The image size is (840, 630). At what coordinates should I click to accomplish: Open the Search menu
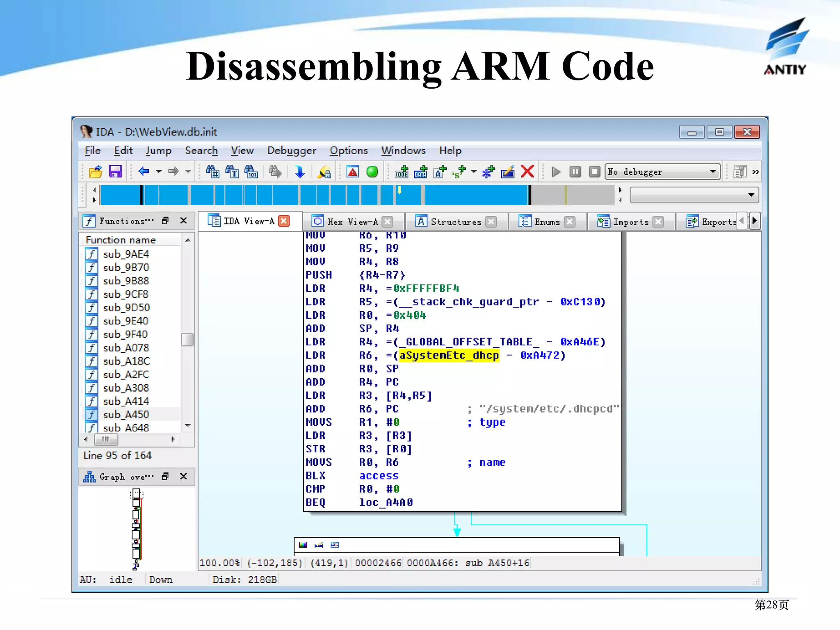pos(201,151)
